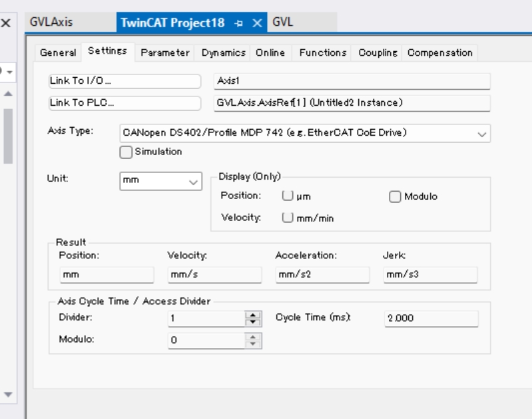Toggle the Modulo display checkbox
The image size is (532, 419).
[395, 196]
